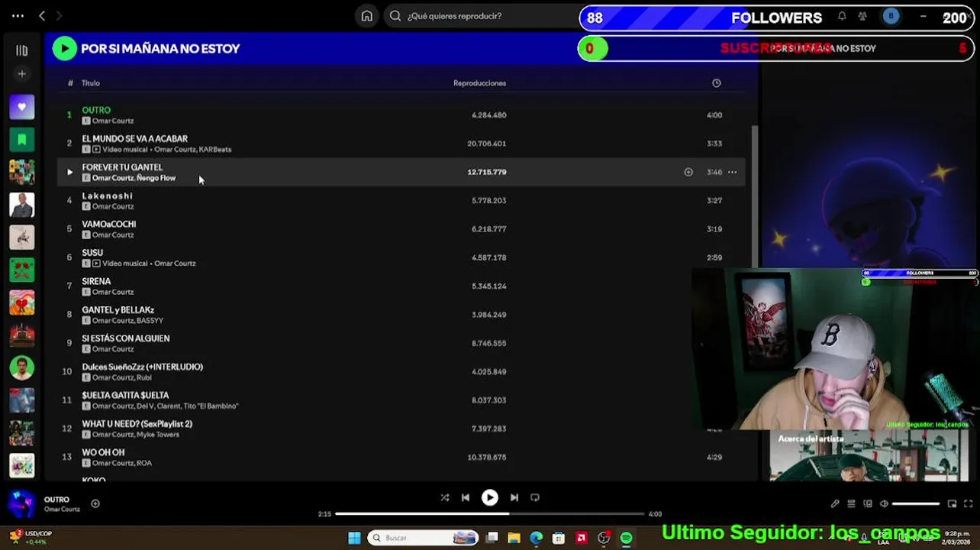
Task: Open Your Episodes green bookmark tile
Action: tap(21, 140)
